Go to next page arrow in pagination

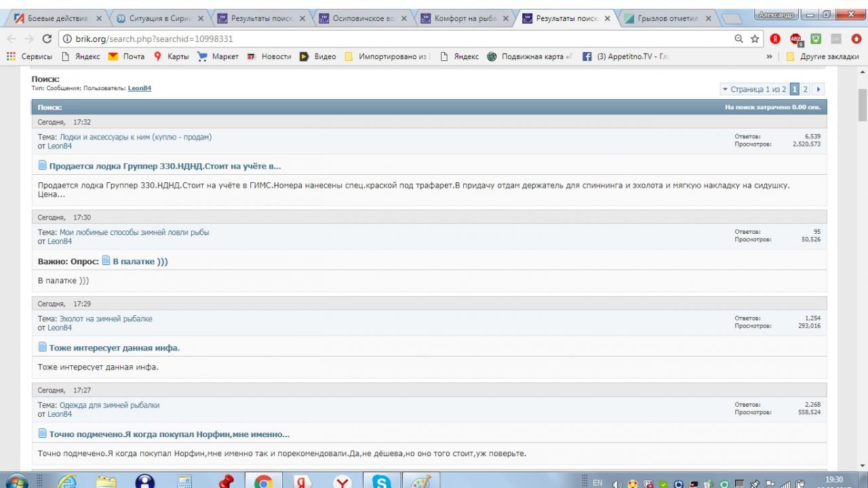click(818, 89)
